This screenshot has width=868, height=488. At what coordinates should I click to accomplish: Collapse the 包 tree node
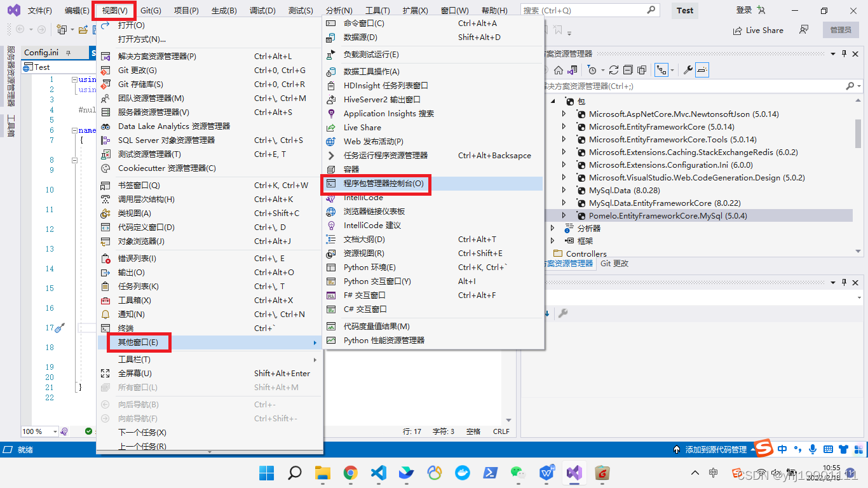coord(552,102)
